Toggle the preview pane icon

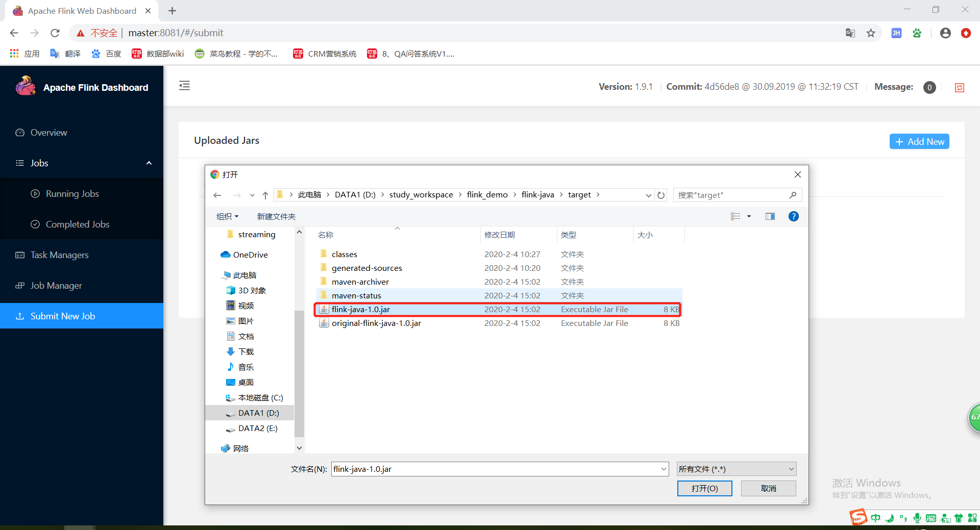pyautogui.click(x=770, y=216)
